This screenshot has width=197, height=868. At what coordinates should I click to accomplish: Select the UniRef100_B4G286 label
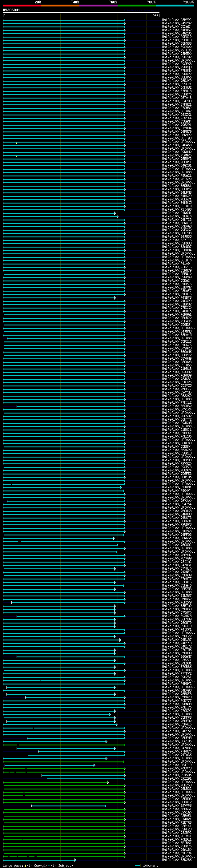(177, 33)
